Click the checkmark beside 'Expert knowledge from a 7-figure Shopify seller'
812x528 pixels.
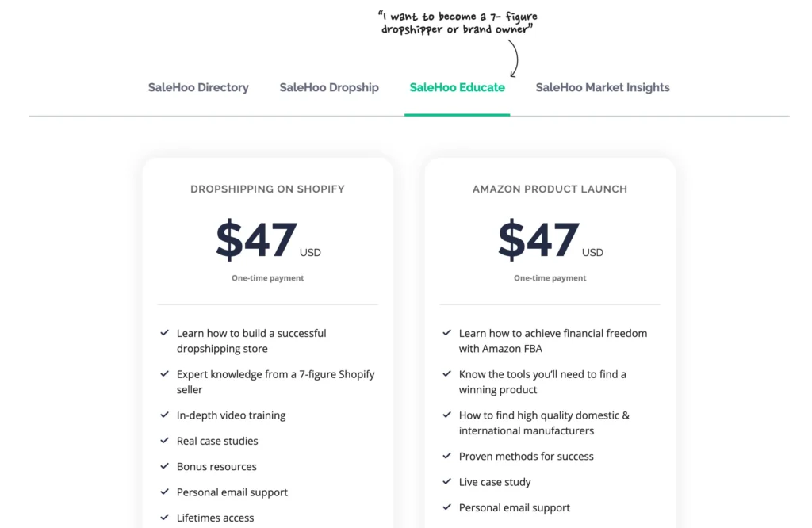165,373
